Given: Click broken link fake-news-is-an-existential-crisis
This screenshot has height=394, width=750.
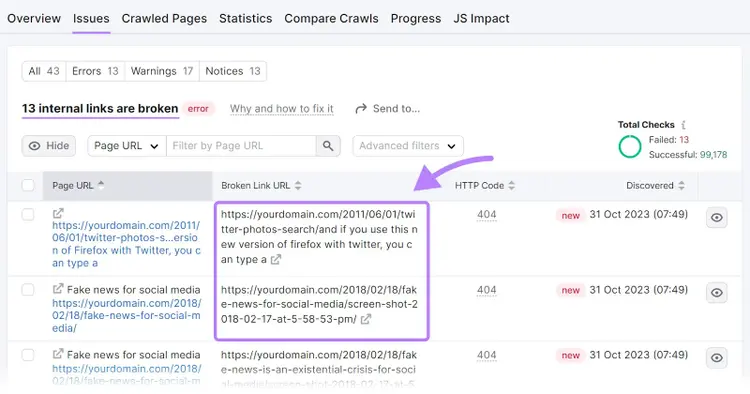Looking at the screenshot, I should 319,369.
